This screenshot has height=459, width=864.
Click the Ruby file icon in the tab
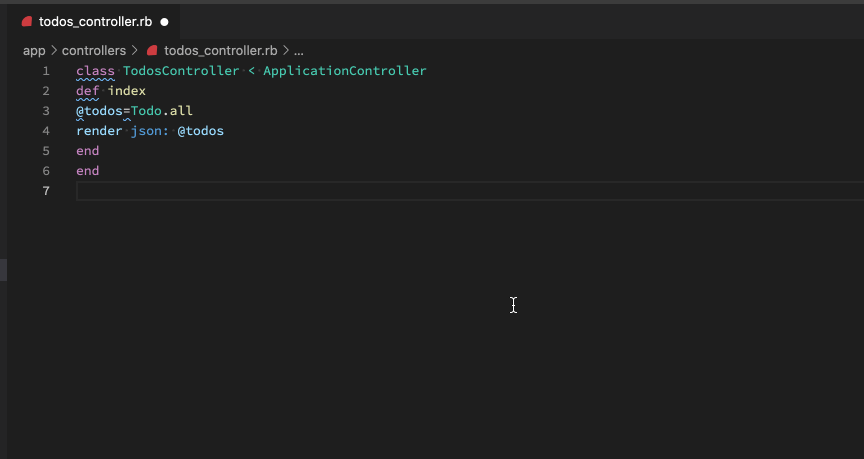pos(26,22)
